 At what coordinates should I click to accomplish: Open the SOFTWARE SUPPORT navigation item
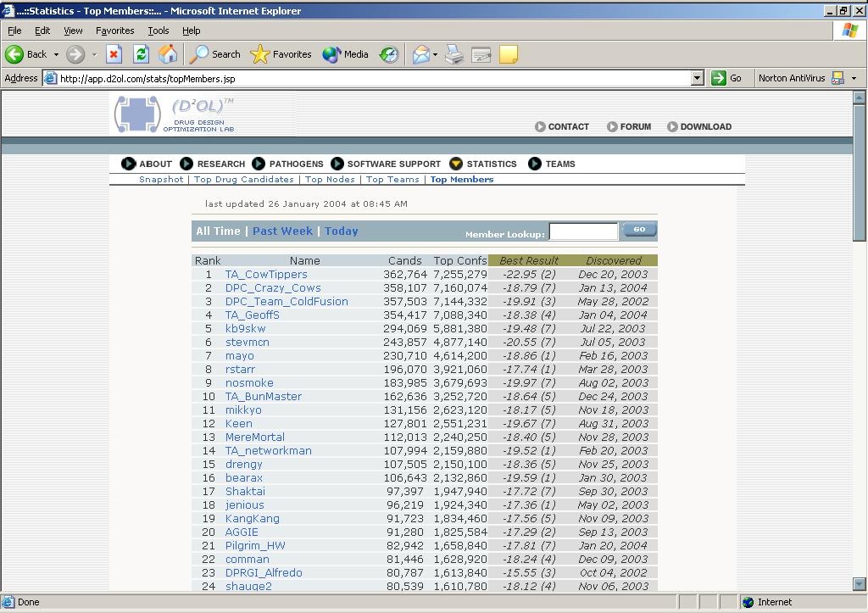tap(386, 164)
